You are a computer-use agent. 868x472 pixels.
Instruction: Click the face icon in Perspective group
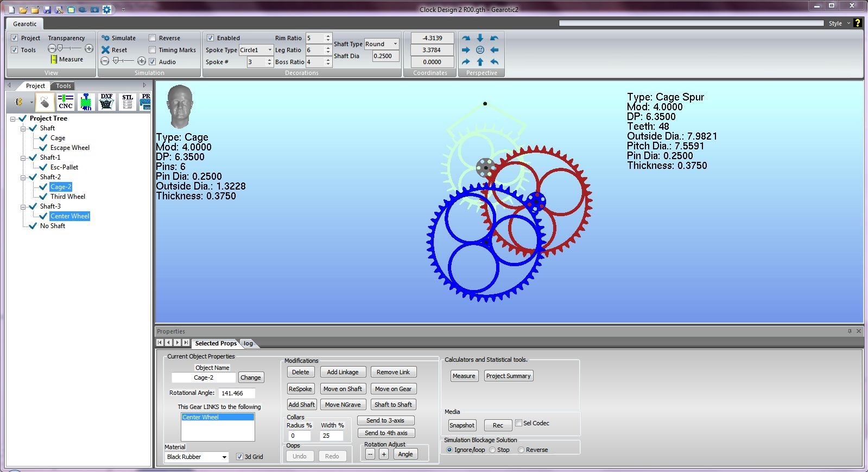pyautogui.click(x=480, y=50)
